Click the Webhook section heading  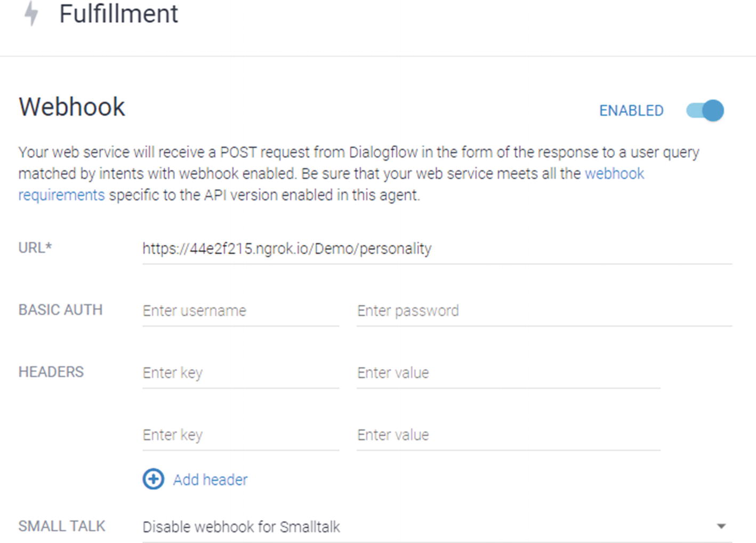(72, 107)
